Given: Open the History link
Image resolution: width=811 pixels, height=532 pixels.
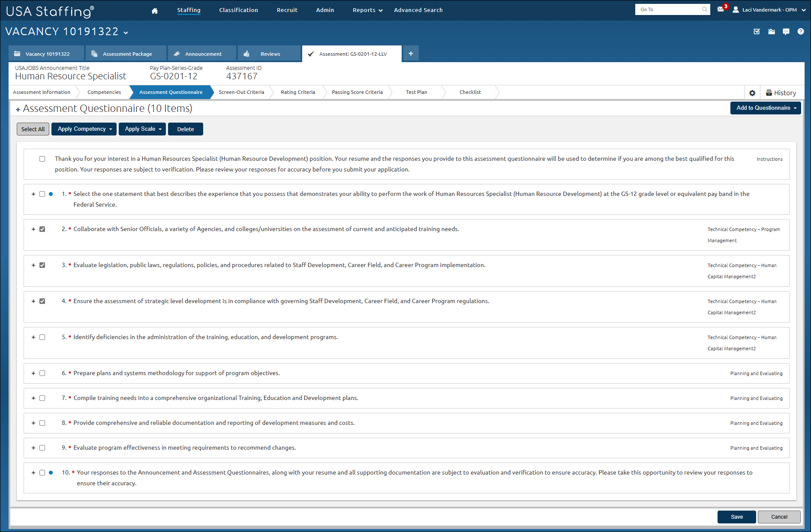Looking at the screenshot, I should [x=782, y=93].
